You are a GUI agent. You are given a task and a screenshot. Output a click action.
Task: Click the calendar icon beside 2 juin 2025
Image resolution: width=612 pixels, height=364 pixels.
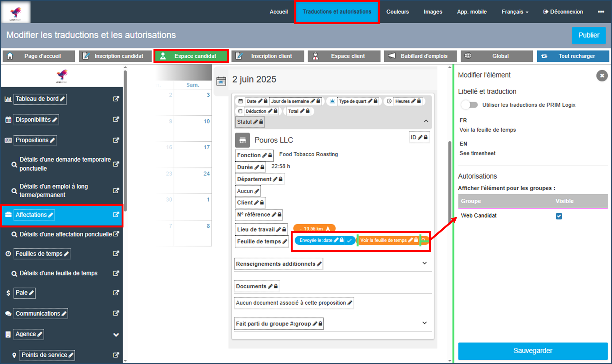[221, 81]
